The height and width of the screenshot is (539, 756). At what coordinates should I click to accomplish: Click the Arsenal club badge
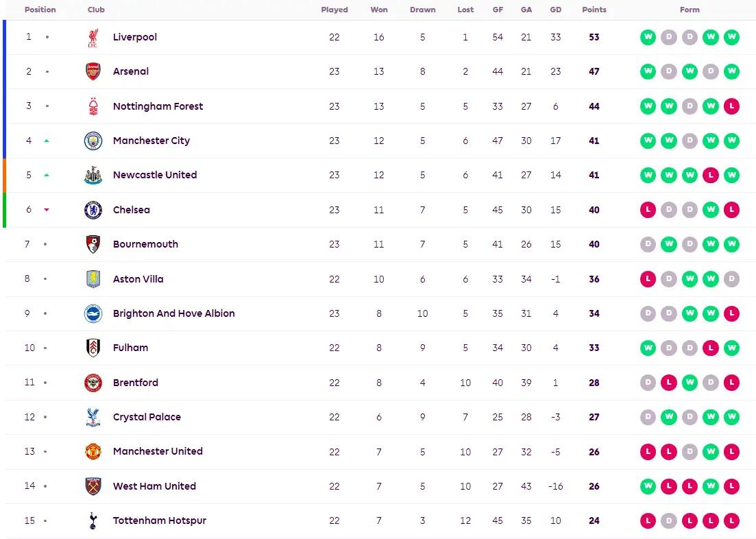click(x=93, y=71)
